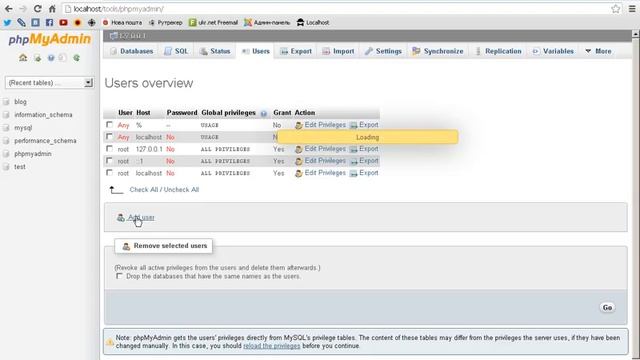Image resolution: width=640 pixels, height=360 pixels.
Task: Sort by the User column header
Action: pyautogui.click(x=125, y=113)
